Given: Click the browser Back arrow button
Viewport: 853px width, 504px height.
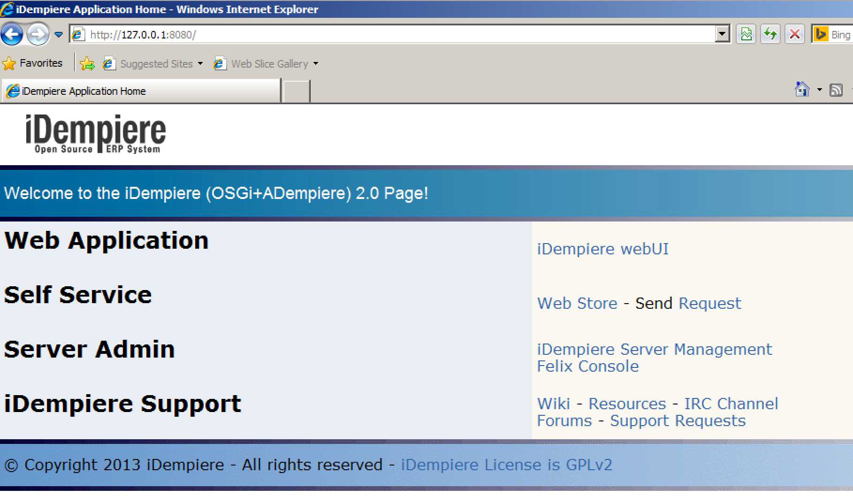Looking at the screenshot, I should [12, 34].
